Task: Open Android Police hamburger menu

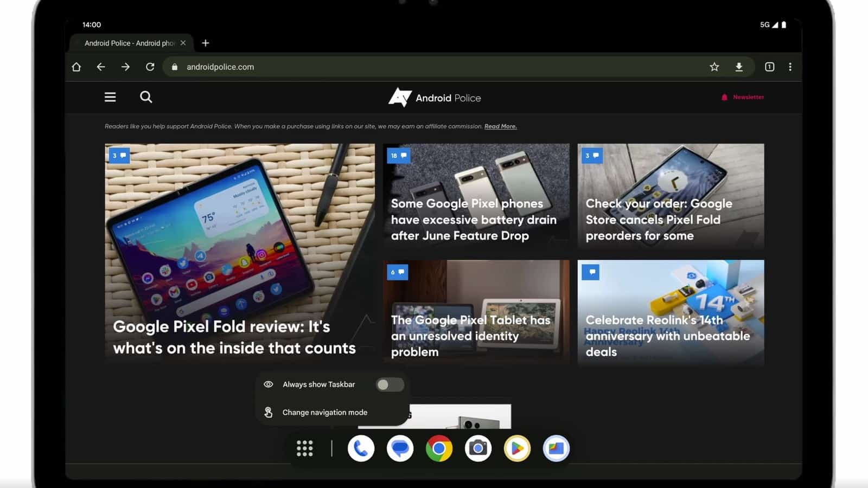Action: point(110,97)
